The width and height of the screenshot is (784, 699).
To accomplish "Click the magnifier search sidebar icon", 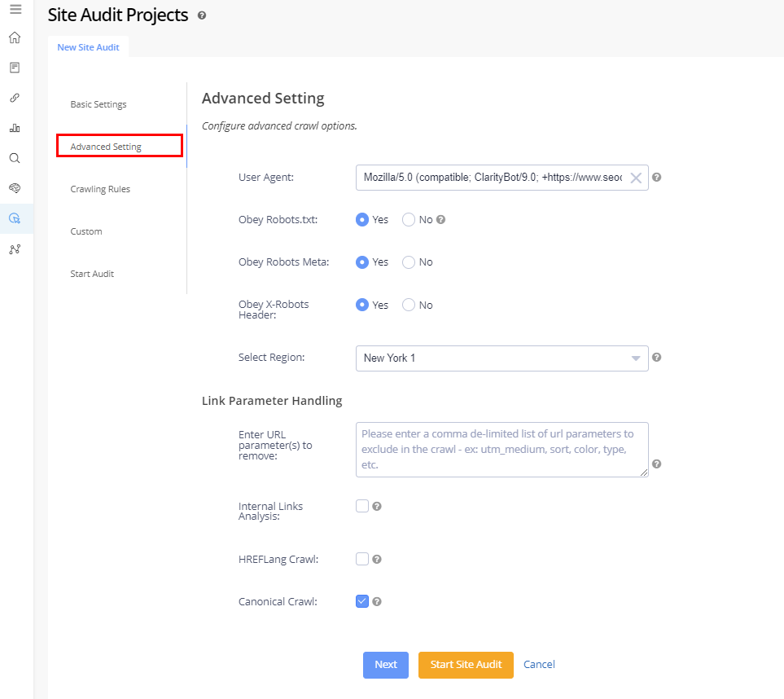I will coord(15,158).
